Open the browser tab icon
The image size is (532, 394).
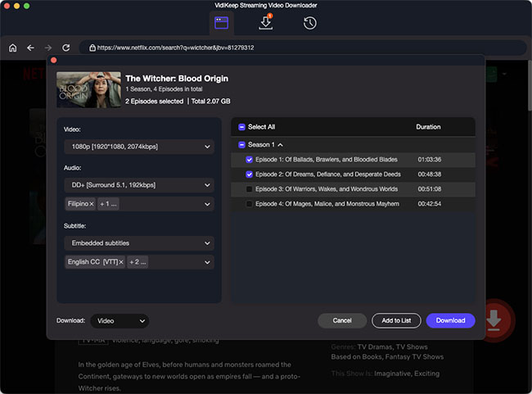(221, 23)
